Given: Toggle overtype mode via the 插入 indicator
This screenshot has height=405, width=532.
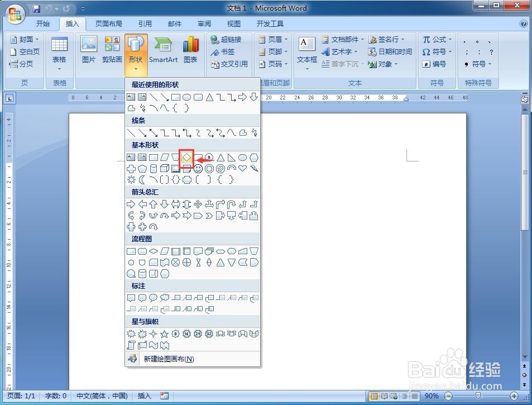Looking at the screenshot, I should [143, 396].
